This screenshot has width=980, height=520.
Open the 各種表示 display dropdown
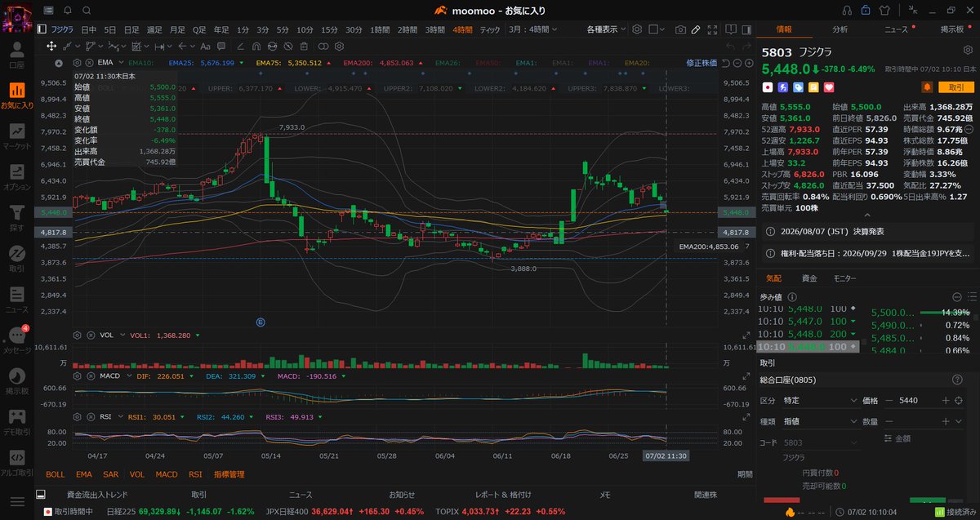606,29
